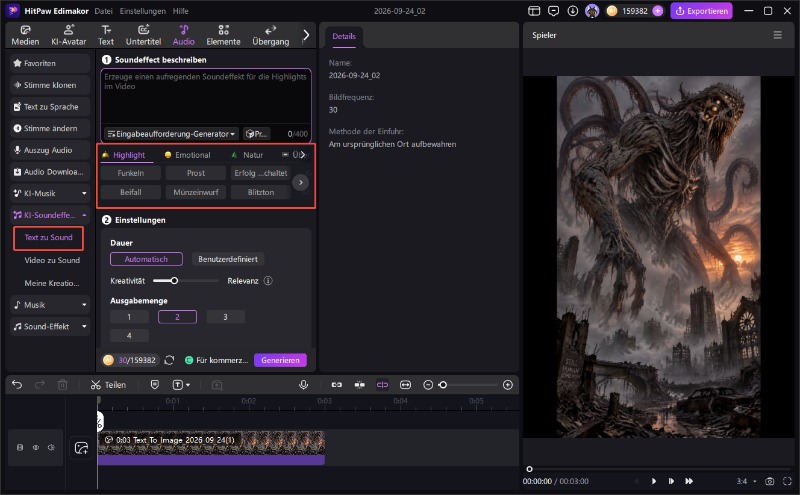This screenshot has height=495, width=800.
Task: Select Video zu Sound
Action: pyautogui.click(x=52, y=260)
